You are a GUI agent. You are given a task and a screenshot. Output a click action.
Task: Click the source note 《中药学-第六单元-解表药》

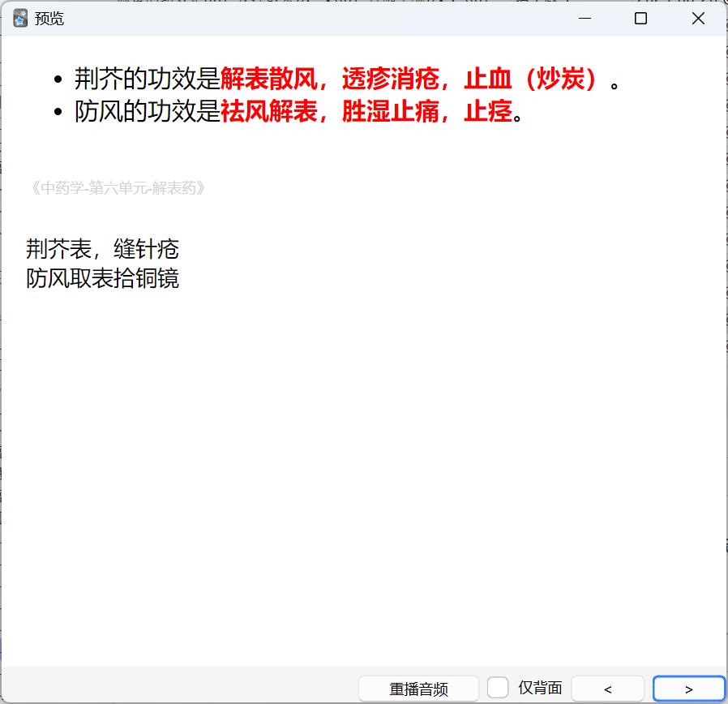[118, 188]
